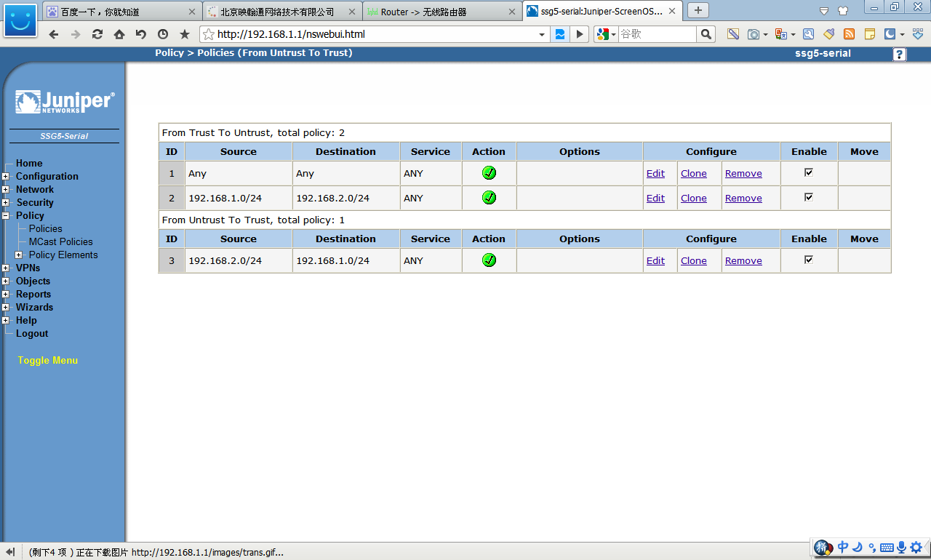Click the bookmark star icon in toolbar

point(185,34)
